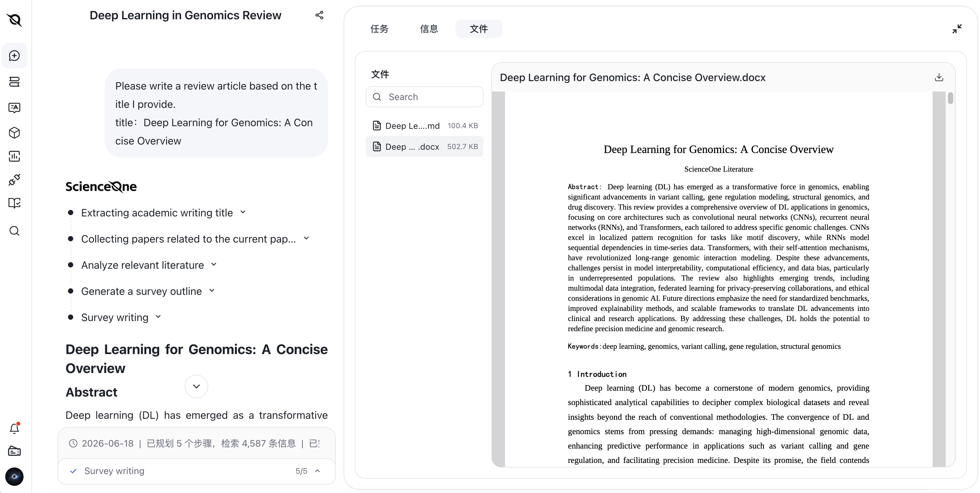Click the document filename header text
The width and height of the screenshot is (980, 493).
pos(632,77)
